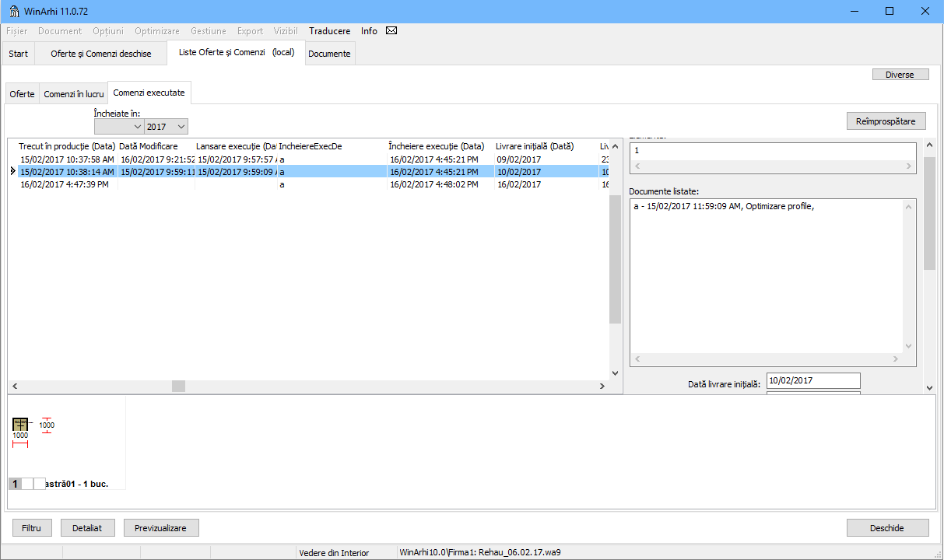The width and height of the screenshot is (944, 560).
Task: Click the Previzualizare button
Action: tap(160, 527)
